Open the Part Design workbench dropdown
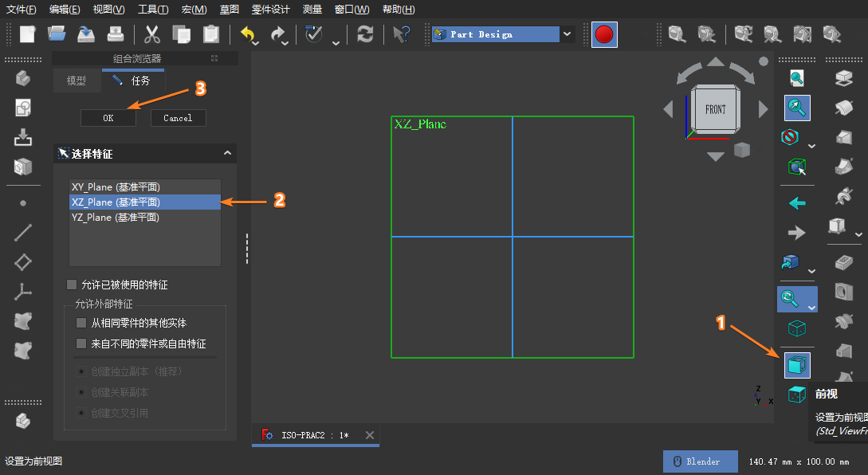 (x=567, y=34)
